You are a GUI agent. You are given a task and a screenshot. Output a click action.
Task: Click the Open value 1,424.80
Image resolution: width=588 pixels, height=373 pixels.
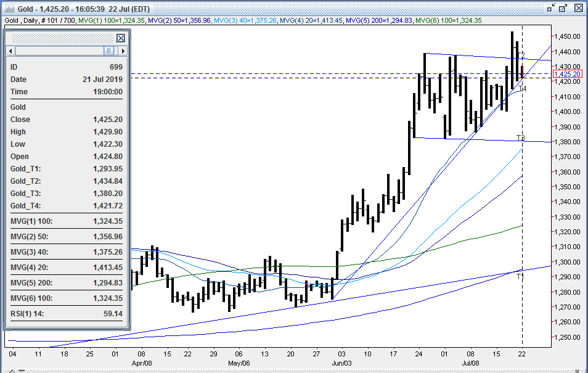108,157
